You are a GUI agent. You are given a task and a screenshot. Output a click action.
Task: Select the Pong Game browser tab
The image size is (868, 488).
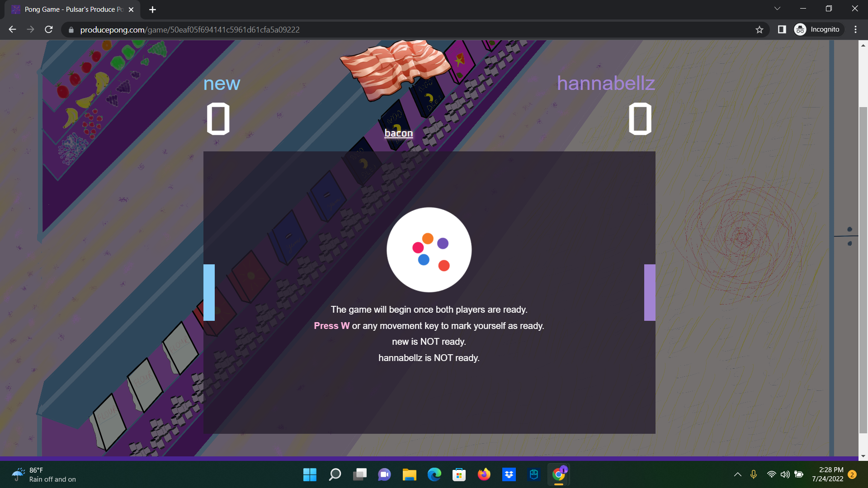tap(72, 9)
